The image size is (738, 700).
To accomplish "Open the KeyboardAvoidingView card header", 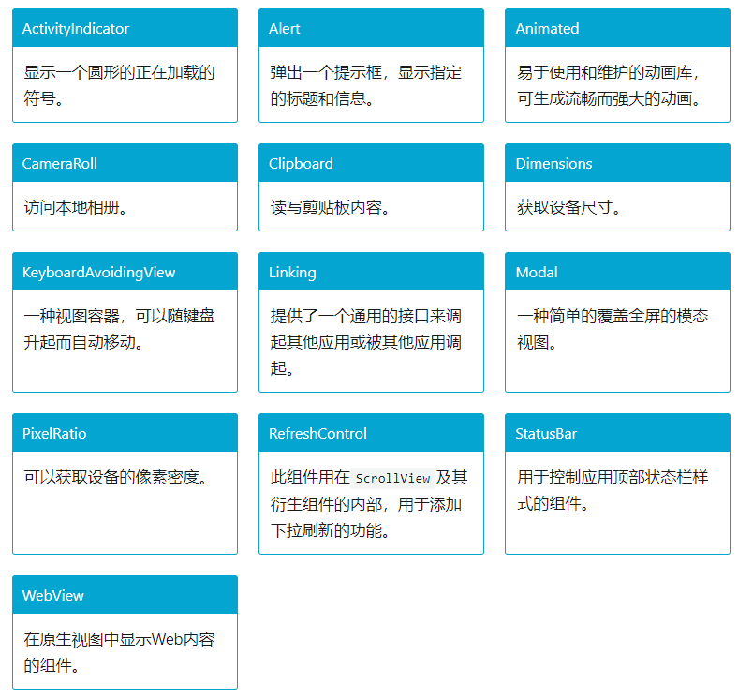I will tap(125, 272).
